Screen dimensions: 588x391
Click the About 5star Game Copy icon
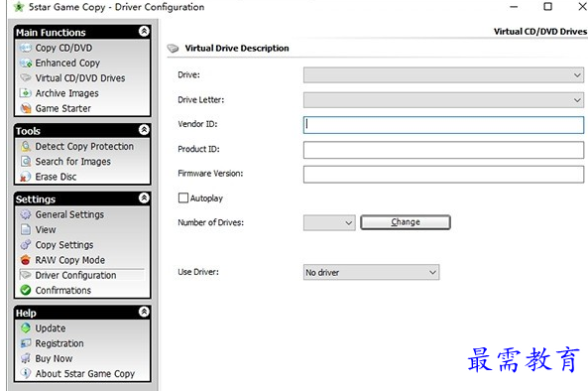click(x=26, y=373)
